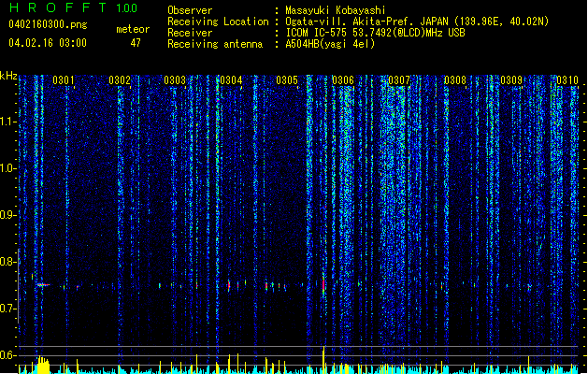Image resolution: width=588 pixels, height=374 pixels.
Task: Click the kHz axis unit label
Action: coord(8,76)
